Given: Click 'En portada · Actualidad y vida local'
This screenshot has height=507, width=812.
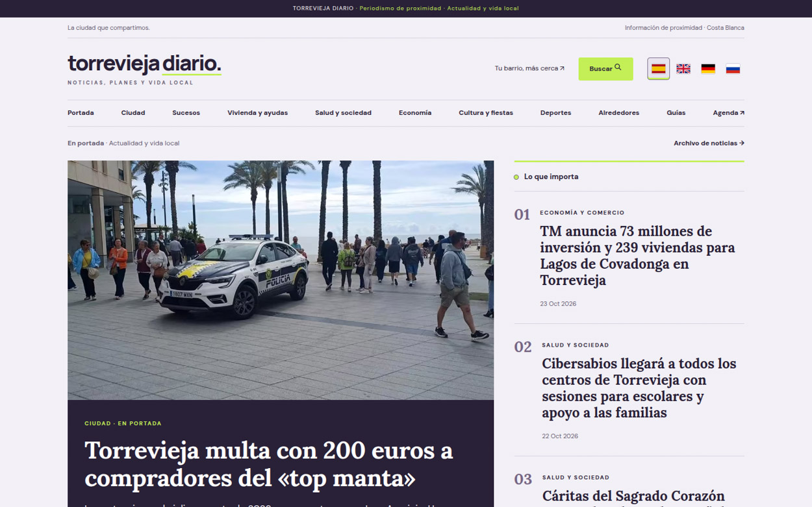Looking at the screenshot, I should [123, 143].
